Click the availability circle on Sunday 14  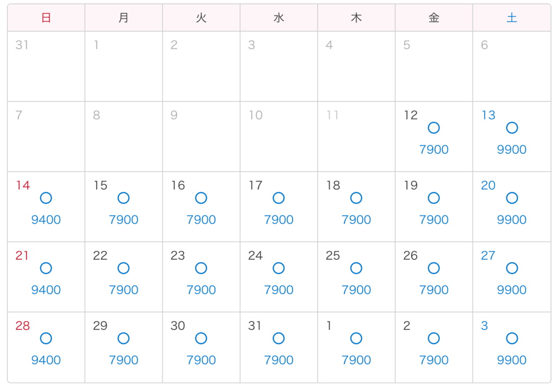pyautogui.click(x=46, y=198)
